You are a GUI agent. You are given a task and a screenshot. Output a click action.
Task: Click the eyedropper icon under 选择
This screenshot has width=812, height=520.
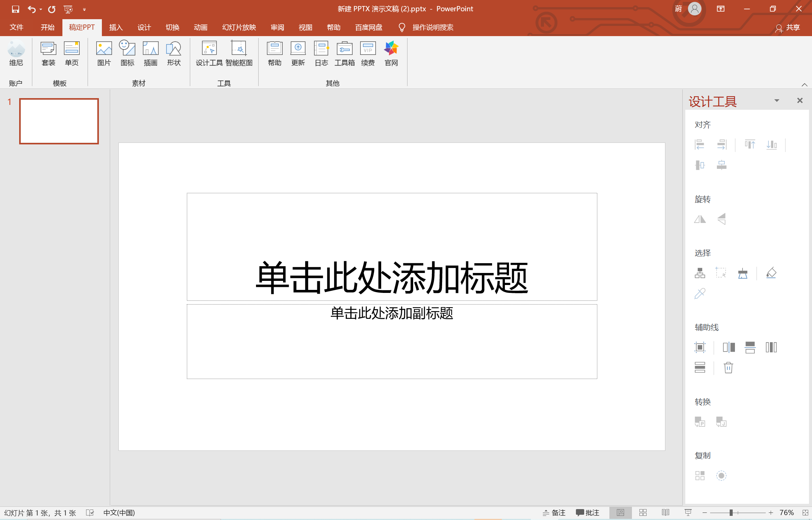click(700, 293)
